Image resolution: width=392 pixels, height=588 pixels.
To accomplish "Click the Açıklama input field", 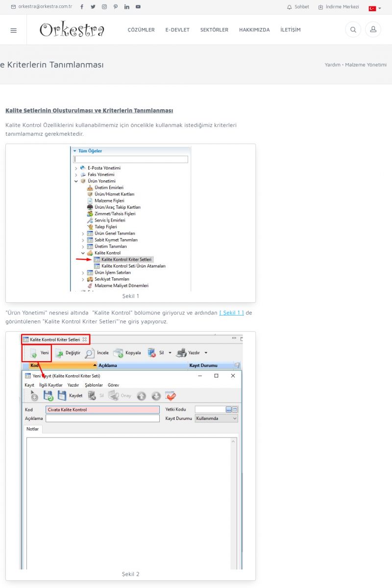I will point(102,418).
